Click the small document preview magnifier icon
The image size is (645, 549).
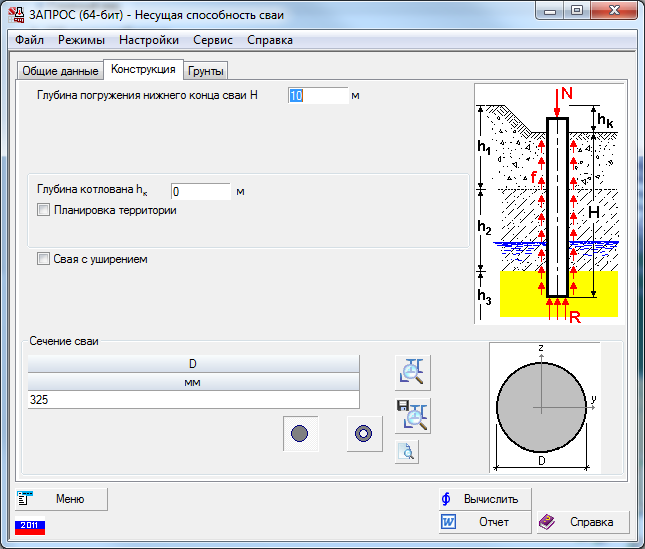point(407,452)
